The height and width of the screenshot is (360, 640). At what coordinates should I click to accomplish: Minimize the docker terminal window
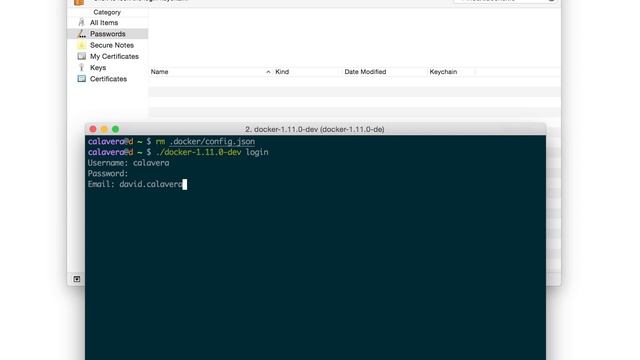click(104, 129)
